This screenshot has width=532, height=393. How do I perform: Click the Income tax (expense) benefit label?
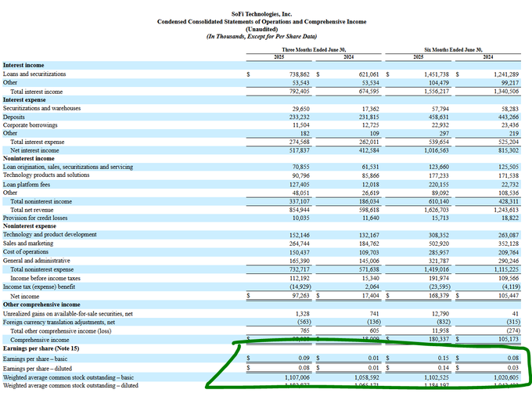(x=39, y=286)
